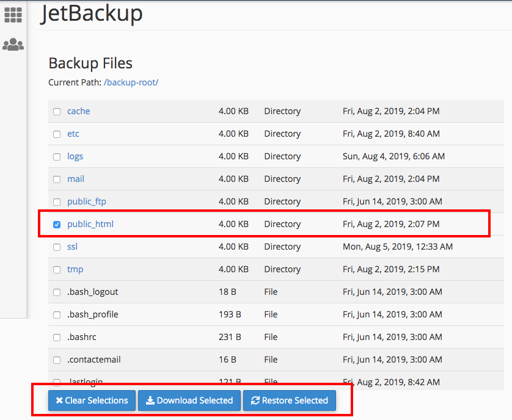Click the Download Selected button
This screenshot has height=420, width=512.
click(x=189, y=400)
